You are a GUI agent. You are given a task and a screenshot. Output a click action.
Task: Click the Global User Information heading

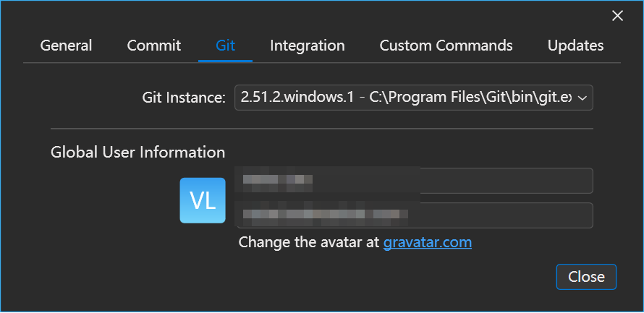pyautogui.click(x=137, y=153)
